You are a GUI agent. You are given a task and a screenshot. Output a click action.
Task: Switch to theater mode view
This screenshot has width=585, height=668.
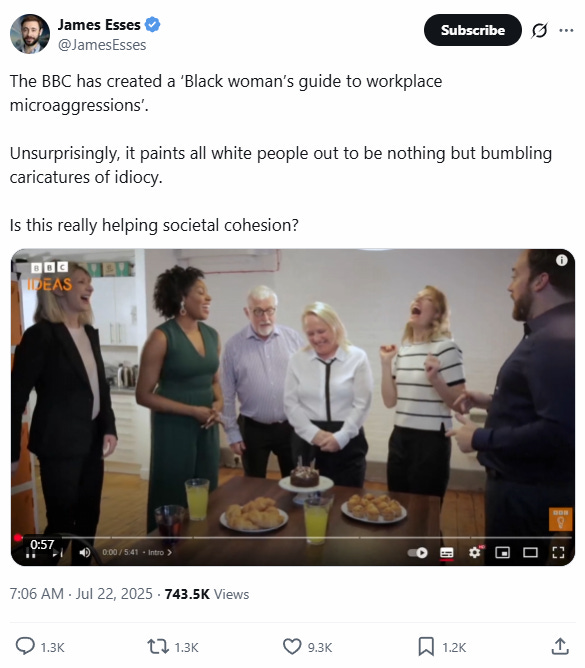pyautogui.click(x=530, y=553)
